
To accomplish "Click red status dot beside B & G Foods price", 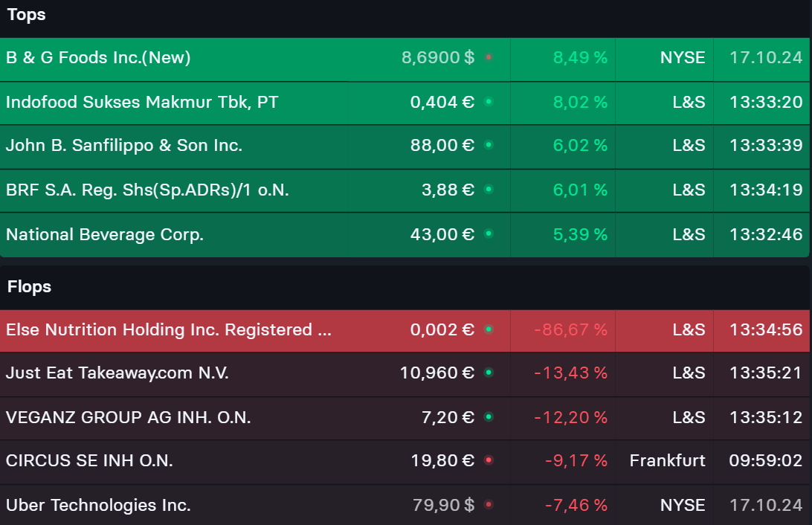I will click(x=489, y=57).
